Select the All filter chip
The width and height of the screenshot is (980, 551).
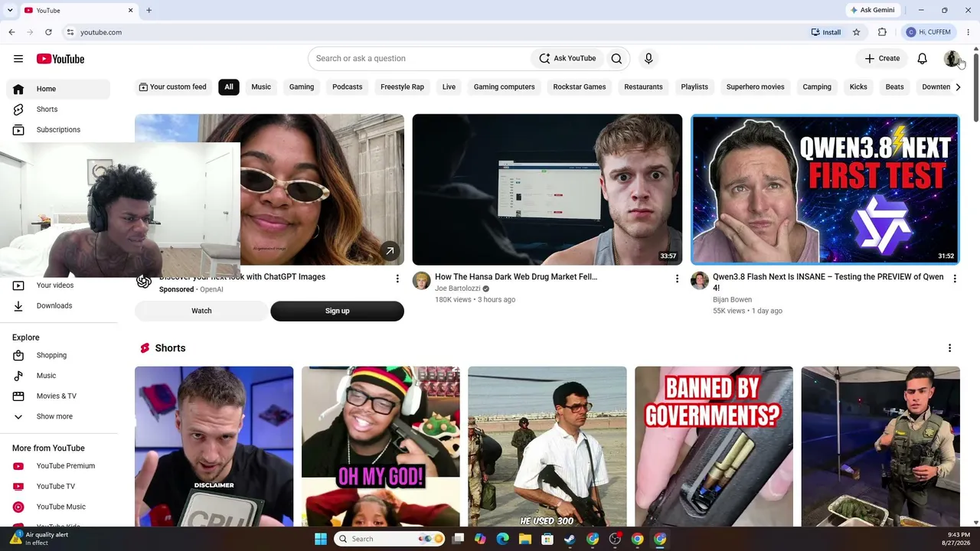pyautogui.click(x=229, y=87)
